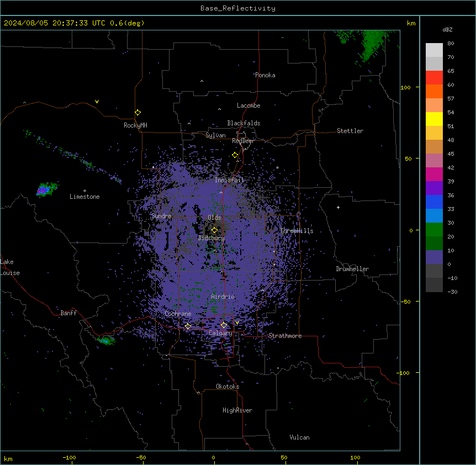Click the RedDeer city label
The width and height of the screenshot is (476, 465).
click(243, 141)
